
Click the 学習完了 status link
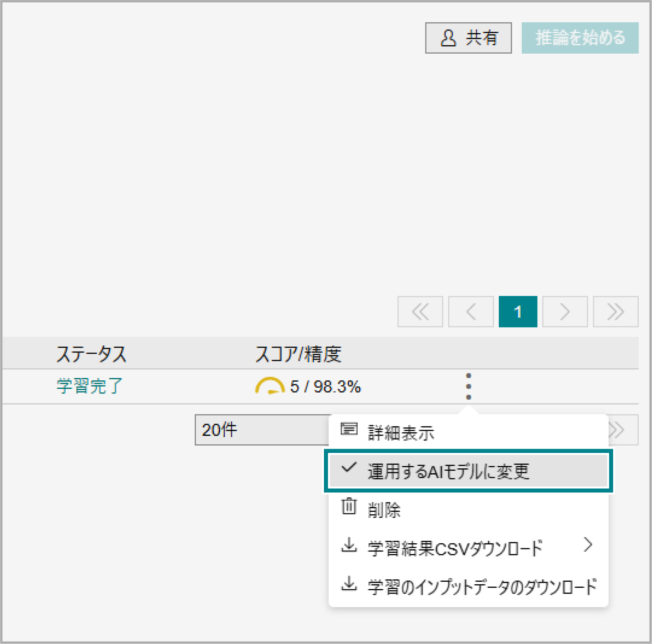click(90, 386)
